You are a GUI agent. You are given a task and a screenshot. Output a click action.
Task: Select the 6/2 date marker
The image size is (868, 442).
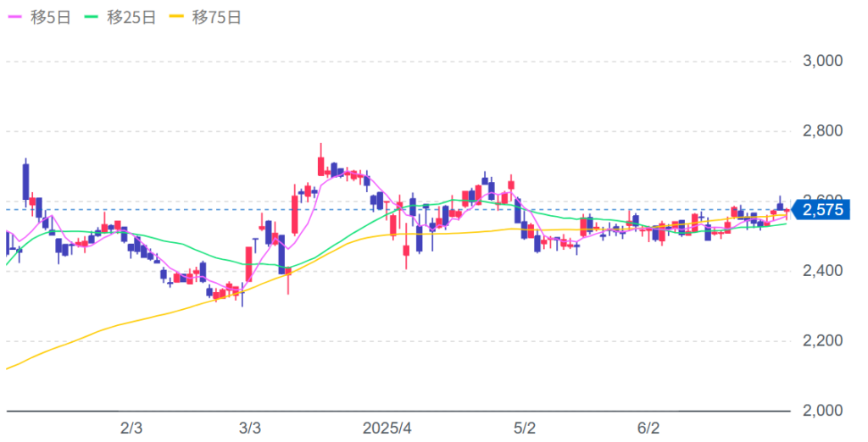point(648,428)
